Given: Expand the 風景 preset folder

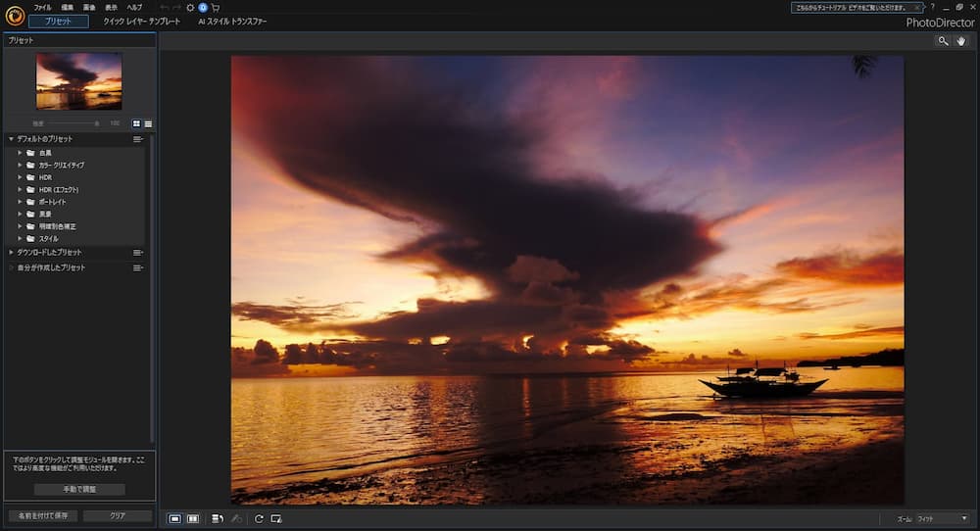Looking at the screenshot, I should coord(20,214).
